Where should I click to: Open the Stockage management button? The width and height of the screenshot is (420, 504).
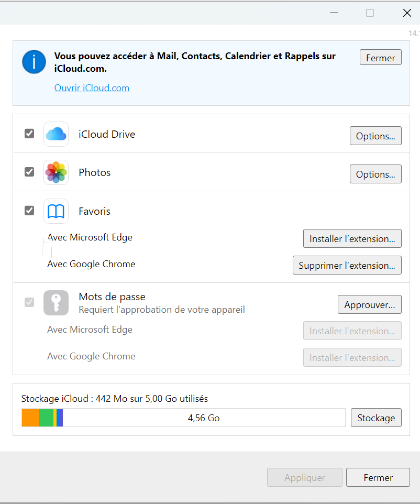pyautogui.click(x=376, y=418)
